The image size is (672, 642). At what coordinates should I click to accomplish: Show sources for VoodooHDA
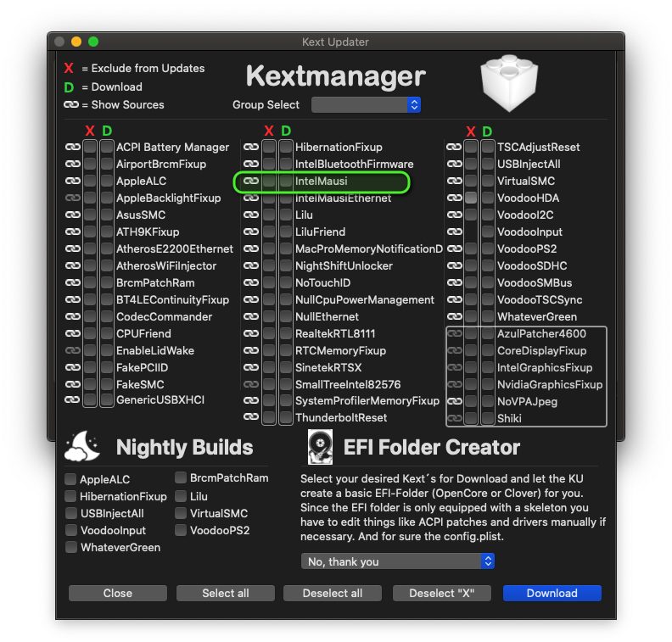click(454, 198)
